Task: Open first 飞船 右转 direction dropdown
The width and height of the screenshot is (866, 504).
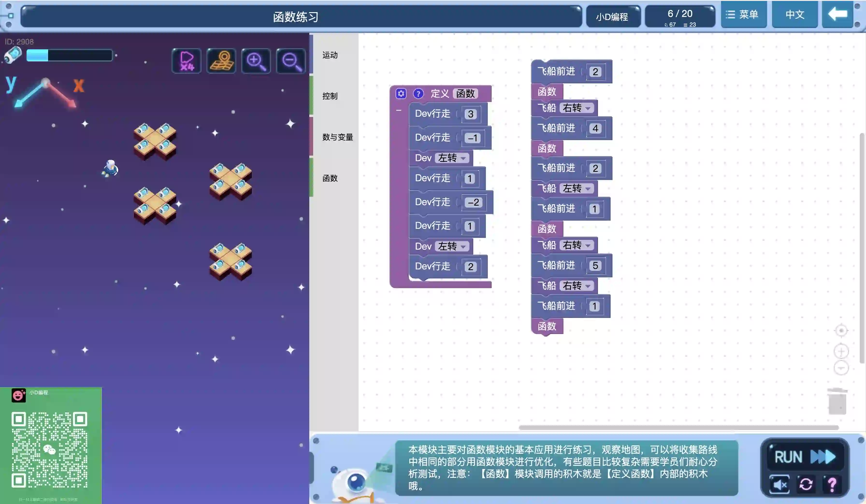Action: 577,108
